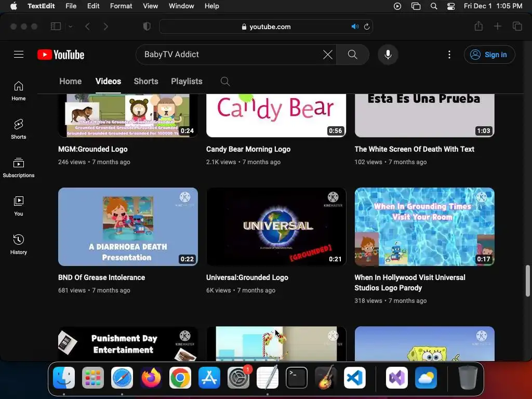Open History in the left sidebar
The height and width of the screenshot is (399, 532).
pyautogui.click(x=19, y=244)
